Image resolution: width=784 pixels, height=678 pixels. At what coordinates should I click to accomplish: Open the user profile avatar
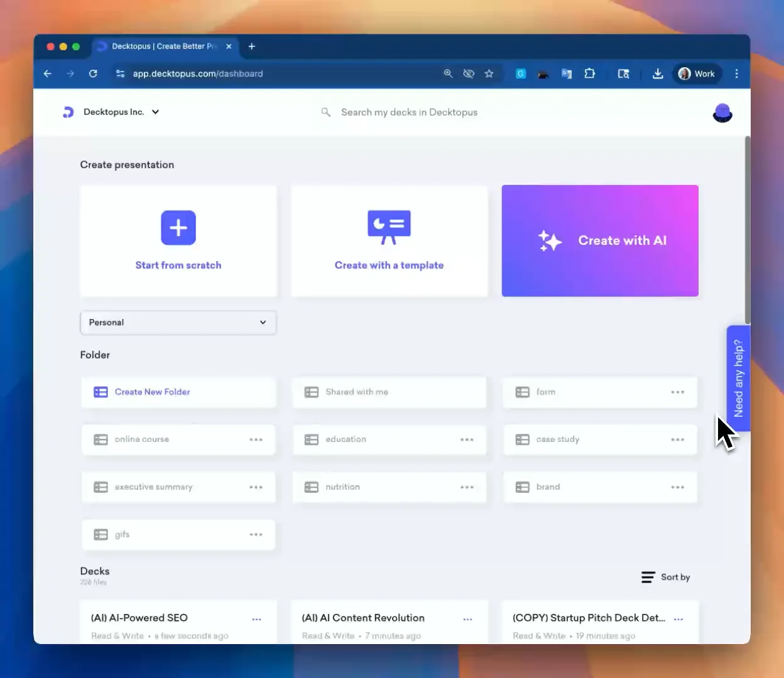pyautogui.click(x=722, y=113)
